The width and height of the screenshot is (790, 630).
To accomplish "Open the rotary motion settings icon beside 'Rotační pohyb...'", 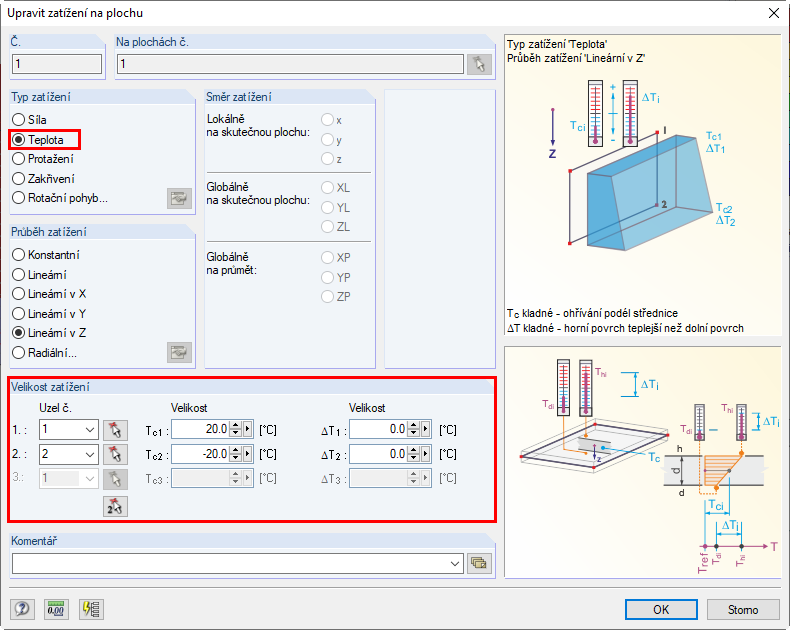I will tap(179, 199).
